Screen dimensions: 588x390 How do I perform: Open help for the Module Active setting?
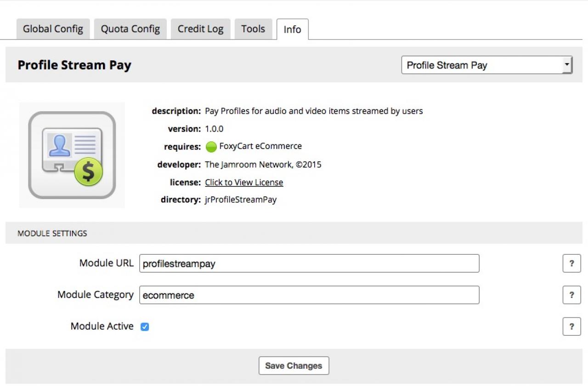tap(571, 327)
